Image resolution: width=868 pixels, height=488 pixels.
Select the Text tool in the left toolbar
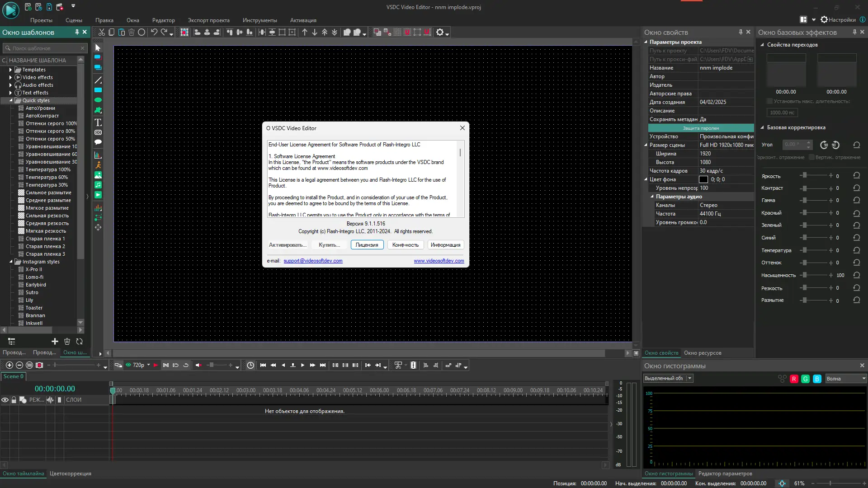tap(98, 122)
